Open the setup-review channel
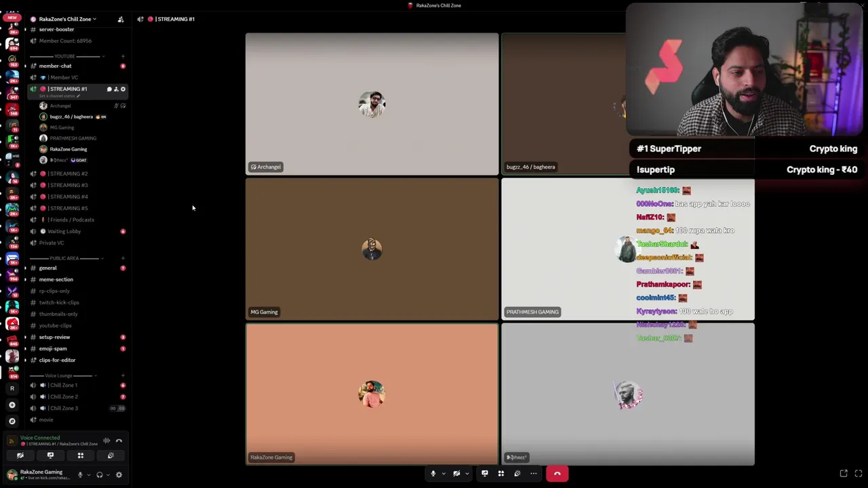Image resolution: width=868 pixels, height=488 pixels. [54, 337]
